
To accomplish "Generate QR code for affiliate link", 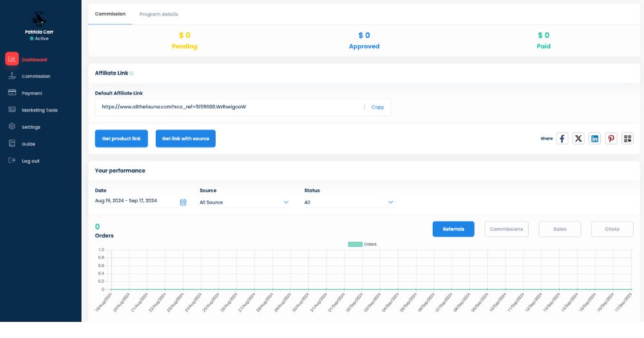I will (x=627, y=138).
